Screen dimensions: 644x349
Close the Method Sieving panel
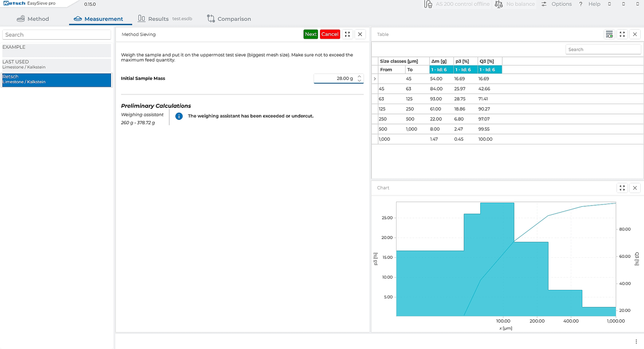(360, 34)
